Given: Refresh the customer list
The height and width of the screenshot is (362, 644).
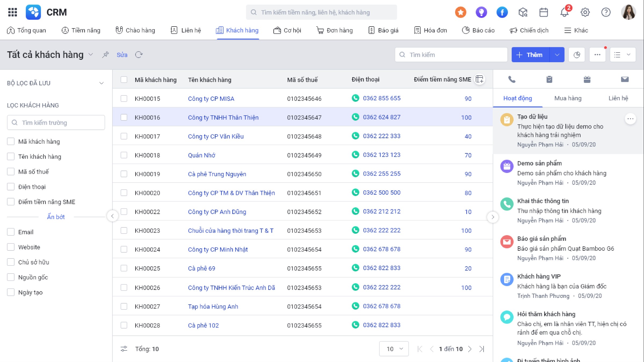Looking at the screenshot, I should coord(139,55).
